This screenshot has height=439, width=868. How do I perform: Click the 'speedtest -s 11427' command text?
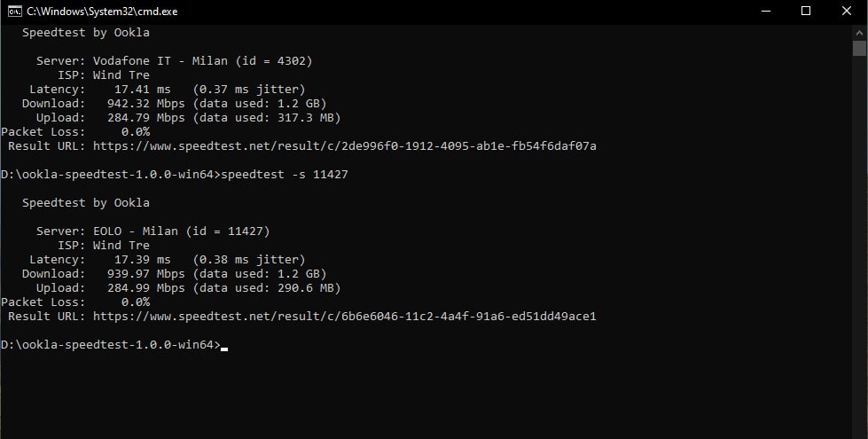(x=285, y=175)
